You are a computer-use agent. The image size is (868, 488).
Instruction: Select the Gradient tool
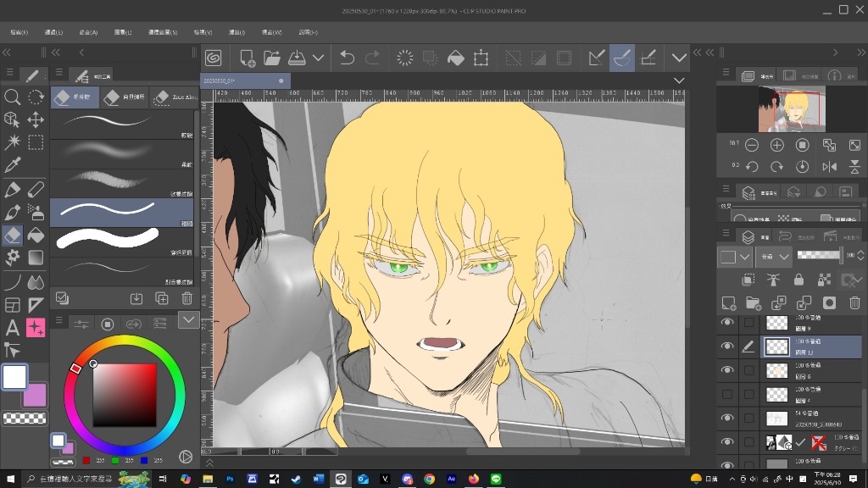coord(36,258)
